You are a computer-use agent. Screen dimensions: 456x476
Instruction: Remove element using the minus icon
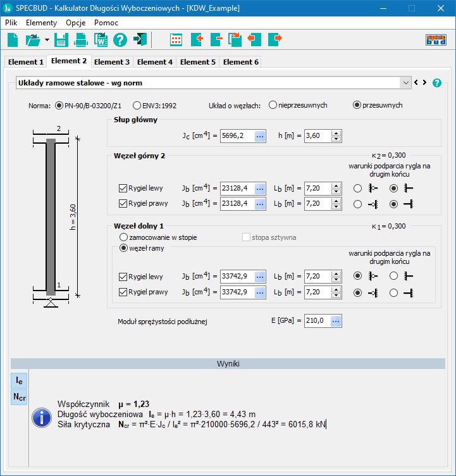tap(216, 40)
